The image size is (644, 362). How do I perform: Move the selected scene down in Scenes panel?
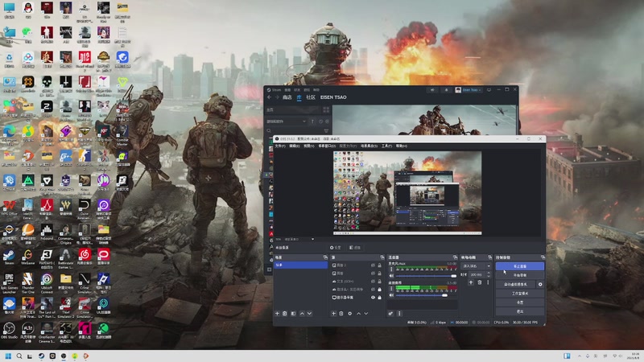point(310,314)
